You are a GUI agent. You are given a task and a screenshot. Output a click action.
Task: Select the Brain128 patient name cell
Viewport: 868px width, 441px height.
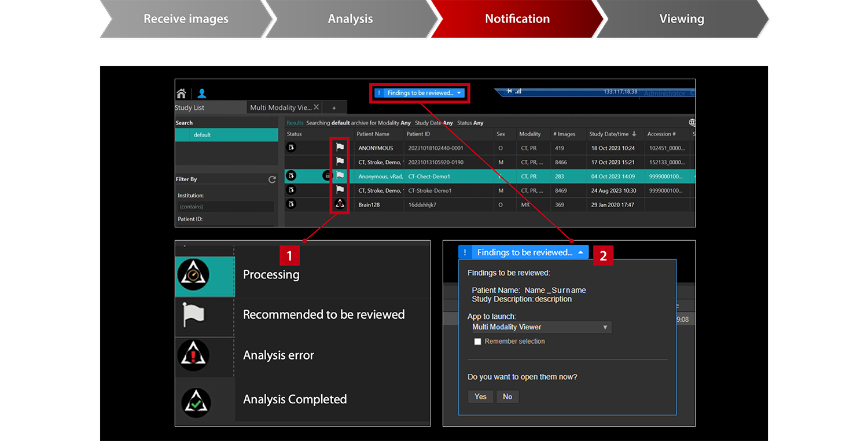(x=369, y=204)
